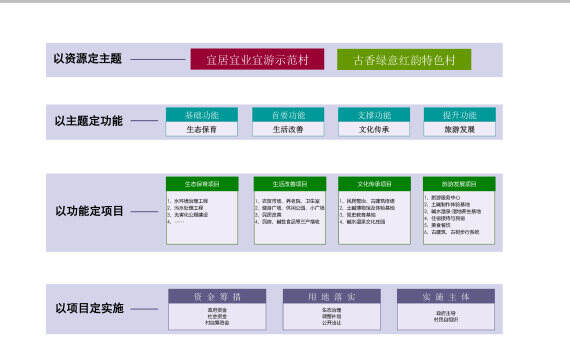This screenshot has width=570, height=360.
Task: Select the green '古香绿意红韵特色村' box
Action: coord(404,60)
